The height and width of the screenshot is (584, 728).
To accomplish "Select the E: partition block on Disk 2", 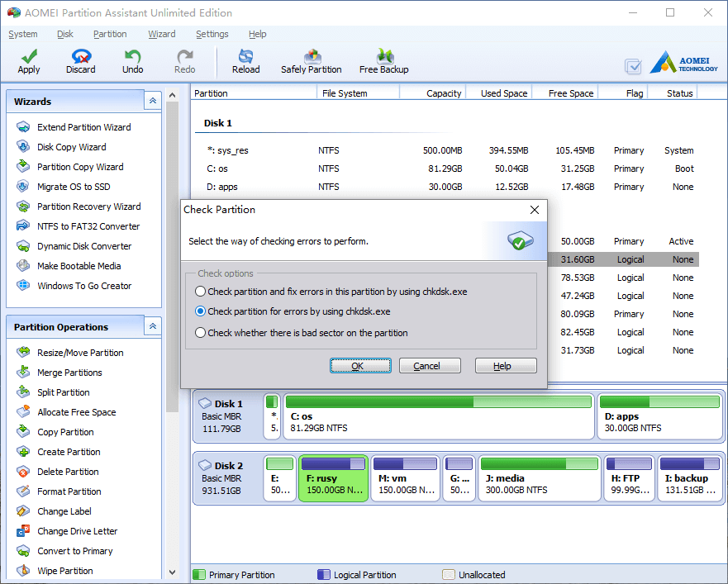I will pyautogui.click(x=279, y=478).
